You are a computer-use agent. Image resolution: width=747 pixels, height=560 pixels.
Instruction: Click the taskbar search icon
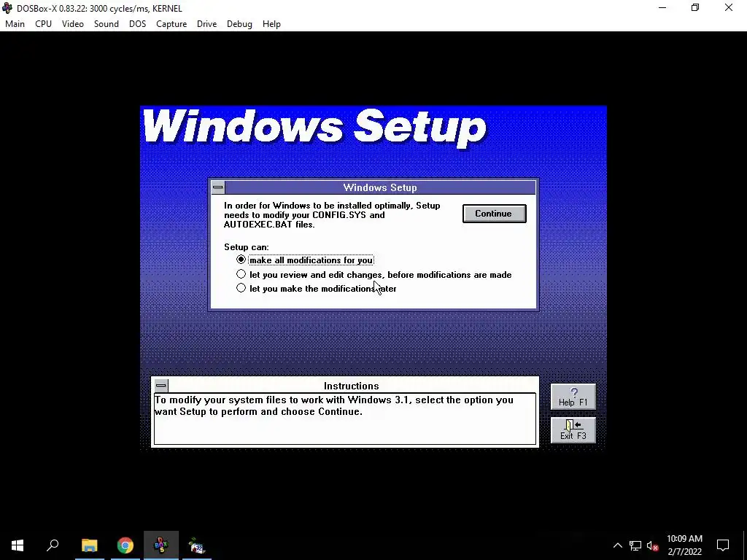(53, 545)
